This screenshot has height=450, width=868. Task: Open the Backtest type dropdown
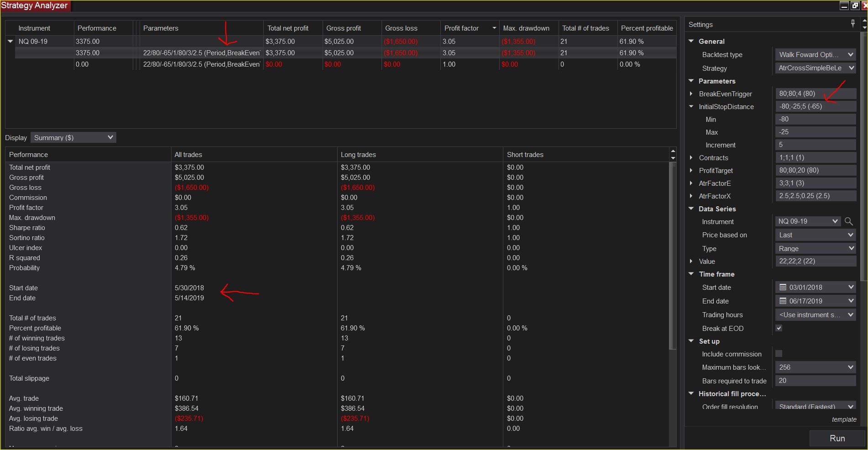pyautogui.click(x=816, y=54)
